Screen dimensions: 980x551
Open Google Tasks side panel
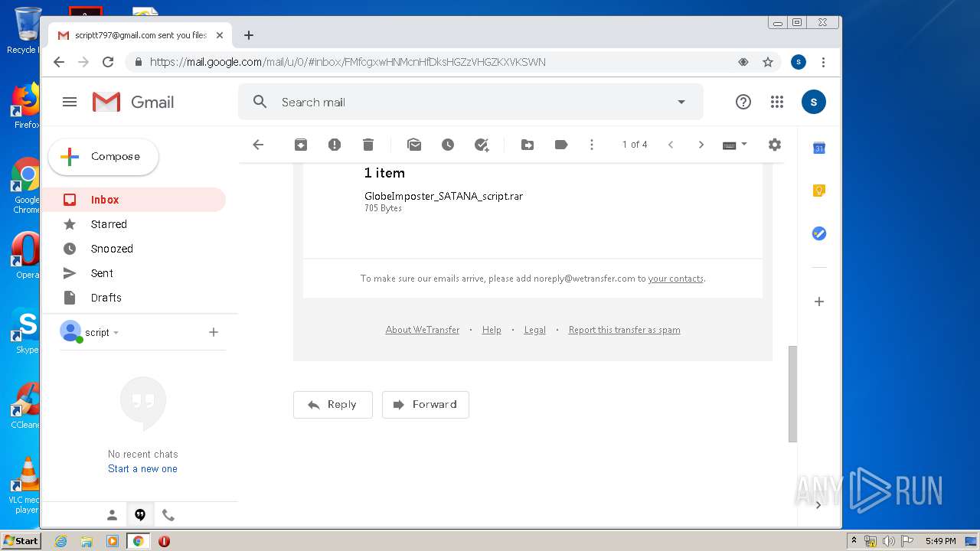point(819,233)
